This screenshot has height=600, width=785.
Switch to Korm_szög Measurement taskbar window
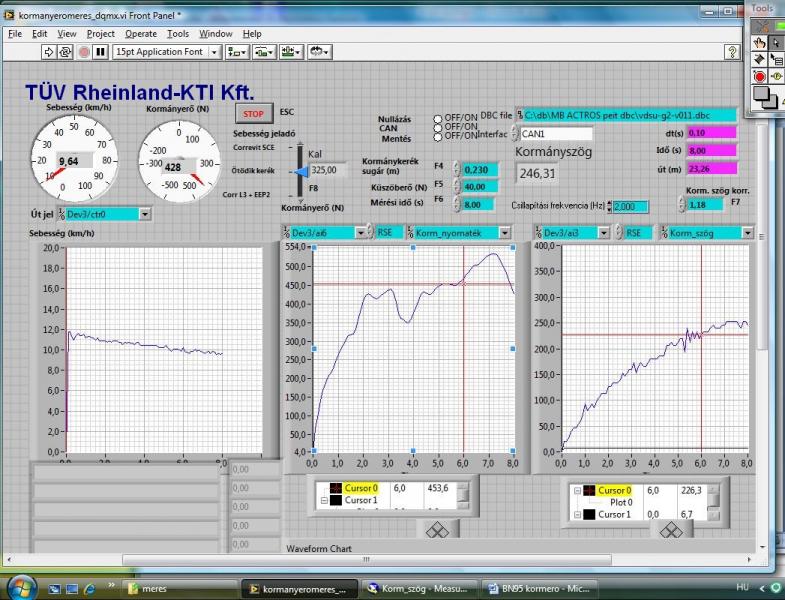point(420,589)
